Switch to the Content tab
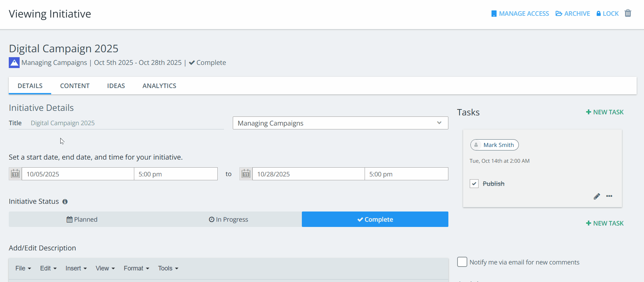The width and height of the screenshot is (644, 282). 75,86
